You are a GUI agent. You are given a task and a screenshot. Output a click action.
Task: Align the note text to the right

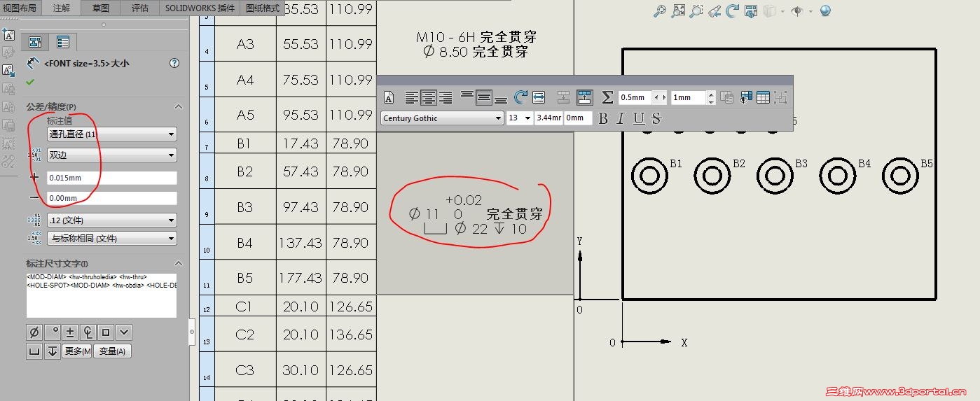[x=446, y=97]
